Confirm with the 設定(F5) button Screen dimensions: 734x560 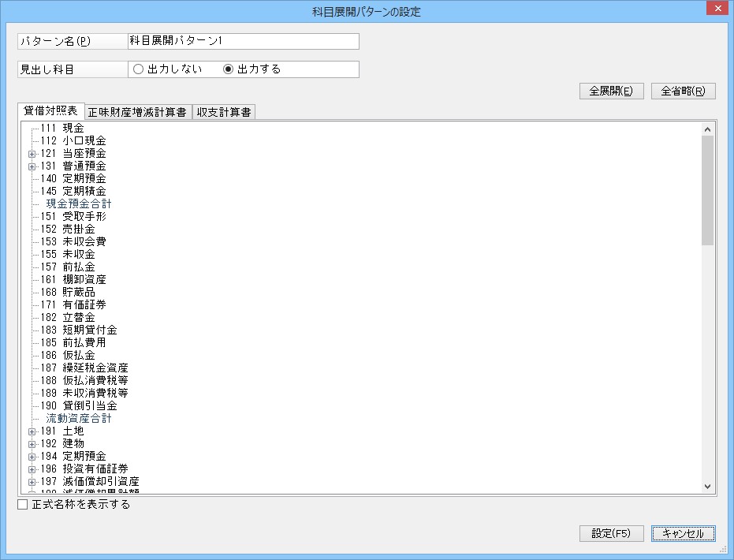[x=611, y=534]
